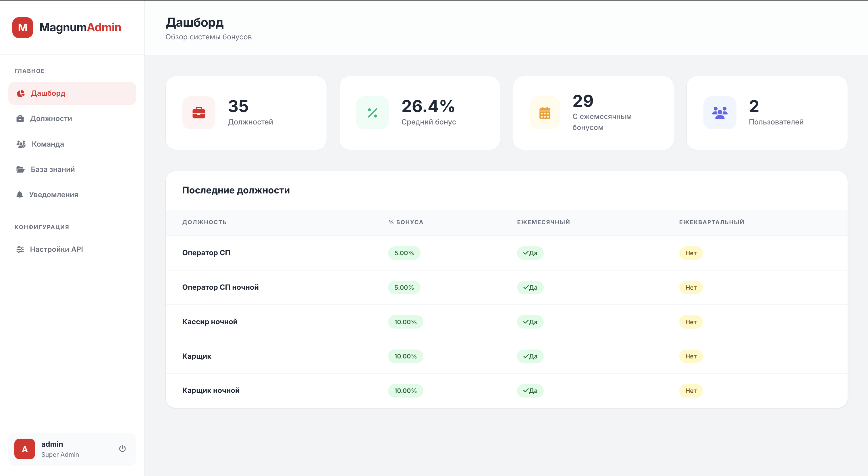Click the Нет badge in Карщик ночной row

point(691,391)
